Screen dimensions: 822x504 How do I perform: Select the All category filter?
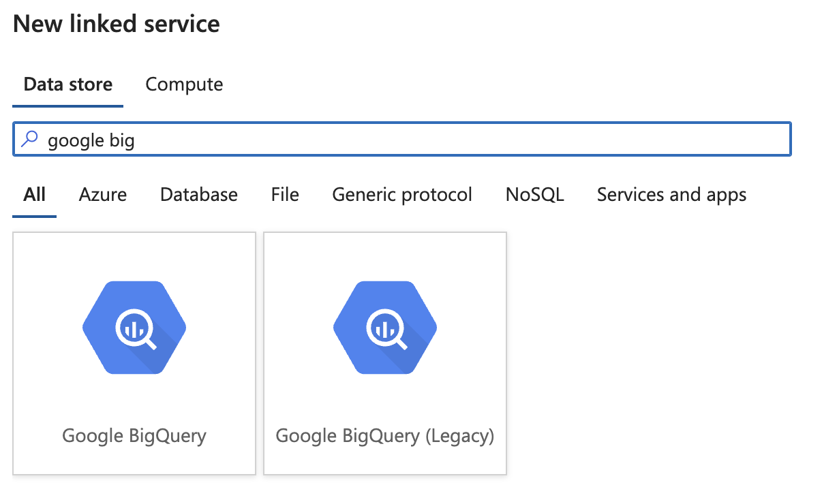[x=35, y=195]
